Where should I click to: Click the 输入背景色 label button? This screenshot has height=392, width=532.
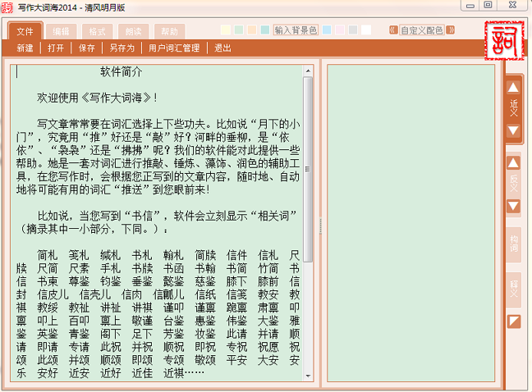click(x=296, y=30)
